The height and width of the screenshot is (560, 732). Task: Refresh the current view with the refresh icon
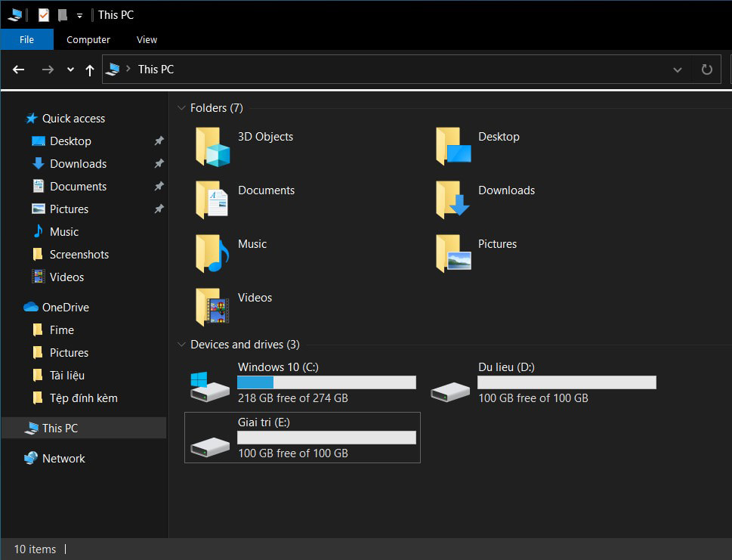(706, 69)
